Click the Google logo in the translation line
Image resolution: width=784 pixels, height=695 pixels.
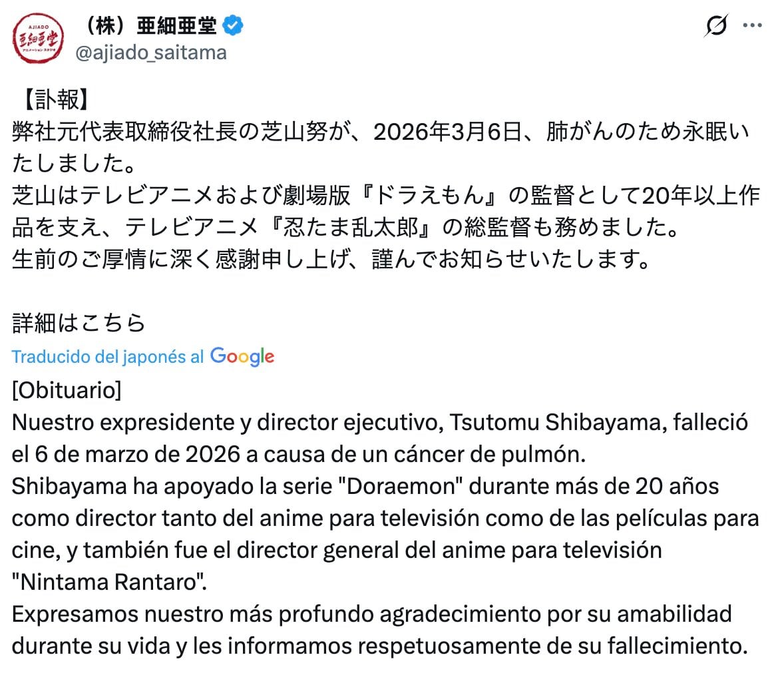tap(242, 356)
